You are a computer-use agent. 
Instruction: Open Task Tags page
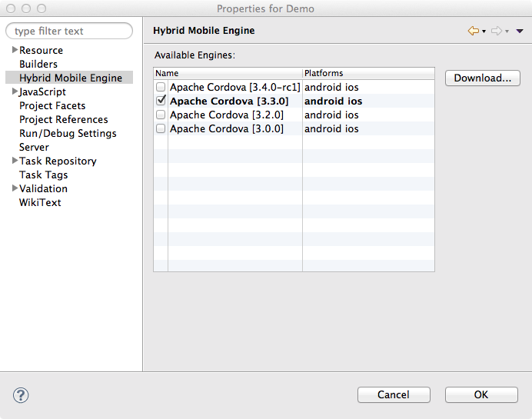pyautogui.click(x=43, y=175)
